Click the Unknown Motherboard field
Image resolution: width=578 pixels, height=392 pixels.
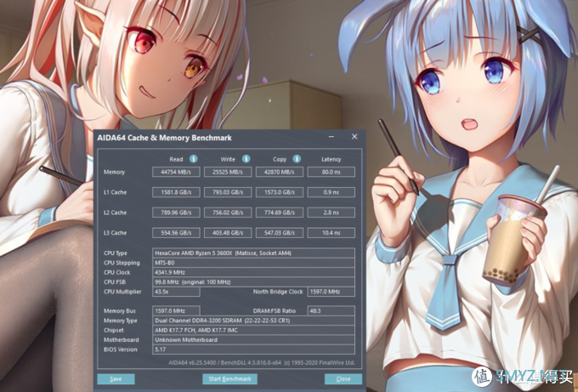[x=253, y=339]
